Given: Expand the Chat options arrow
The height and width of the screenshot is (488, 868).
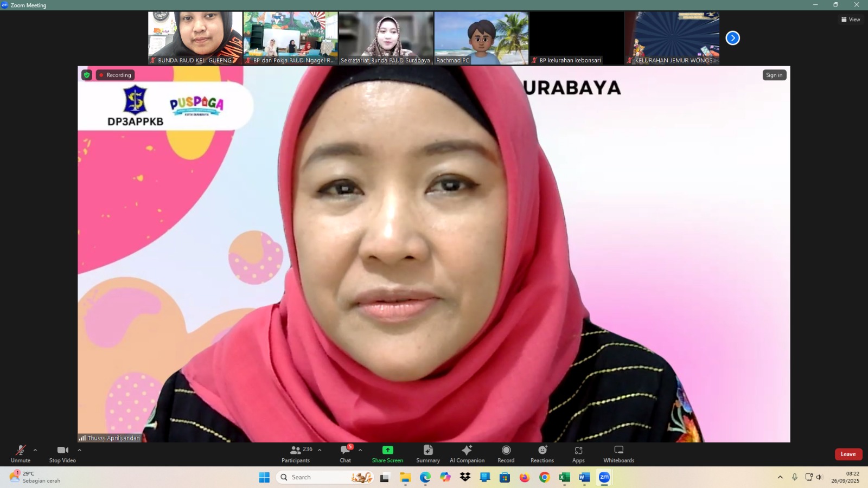Looking at the screenshot, I should [360, 450].
